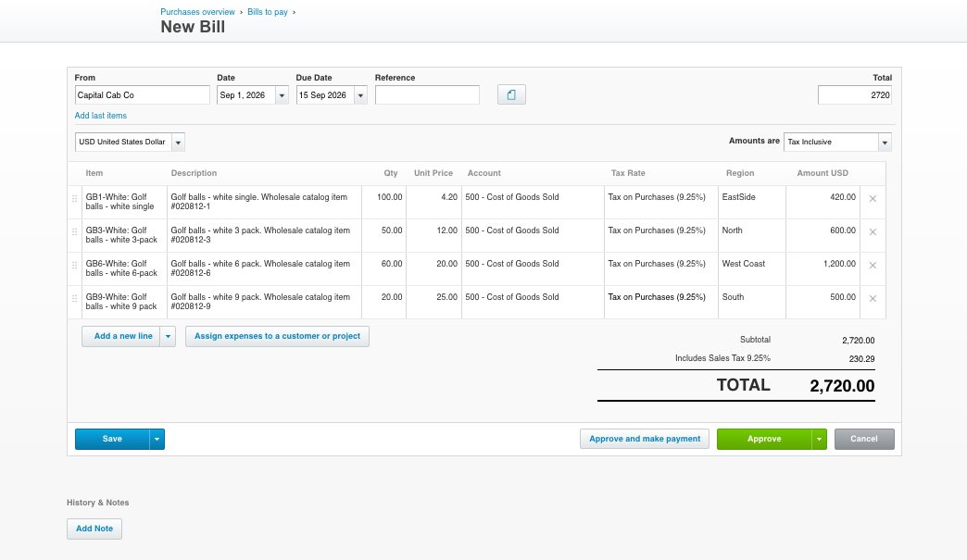Remove the GB1-White line with its X icon
This screenshot has height=560, width=967.
point(873,198)
